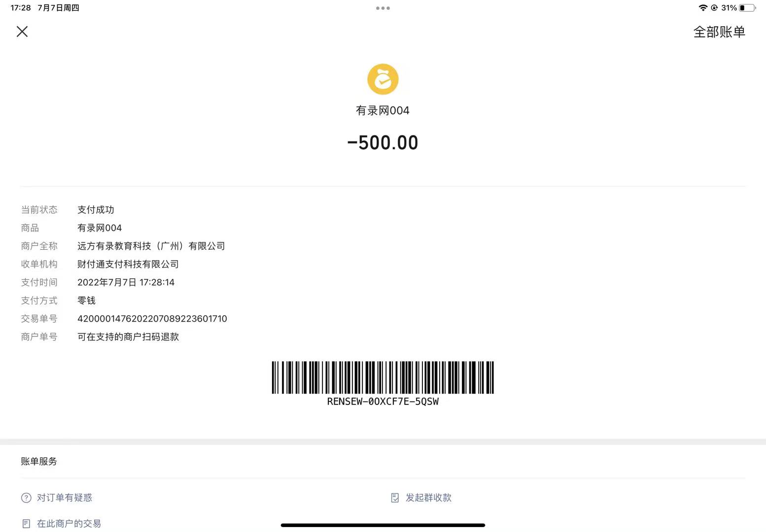Click the 发起群收款 document icon
The height and width of the screenshot is (532, 766).
point(395,498)
